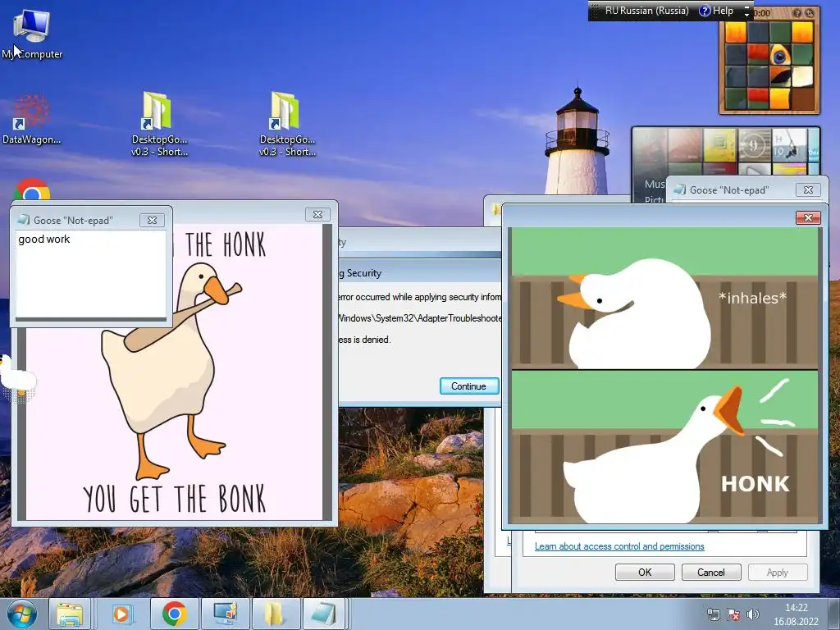Click the taskbar clock showing 14:22
This screenshot has width=840, height=630.
click(796, 614)
